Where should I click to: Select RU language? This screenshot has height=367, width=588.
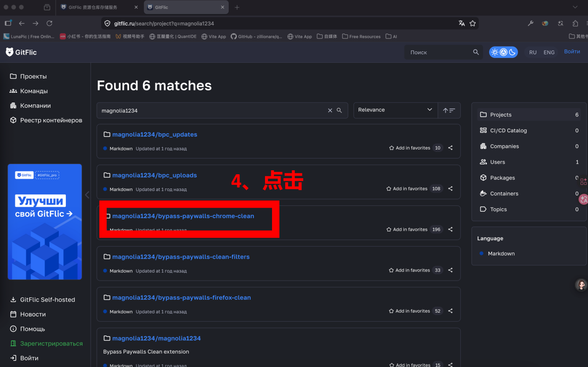533,52
